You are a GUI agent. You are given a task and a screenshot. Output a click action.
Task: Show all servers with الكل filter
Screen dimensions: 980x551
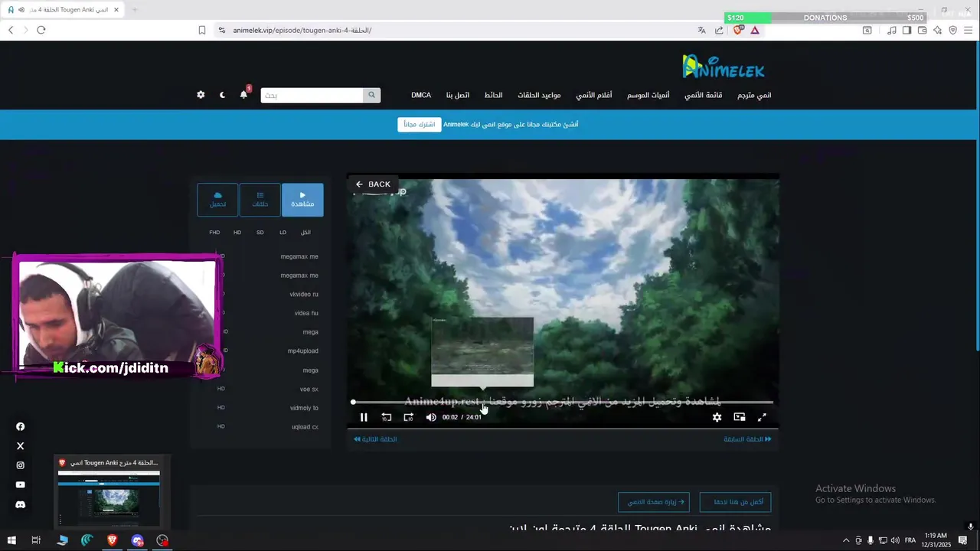coord(305,232)
